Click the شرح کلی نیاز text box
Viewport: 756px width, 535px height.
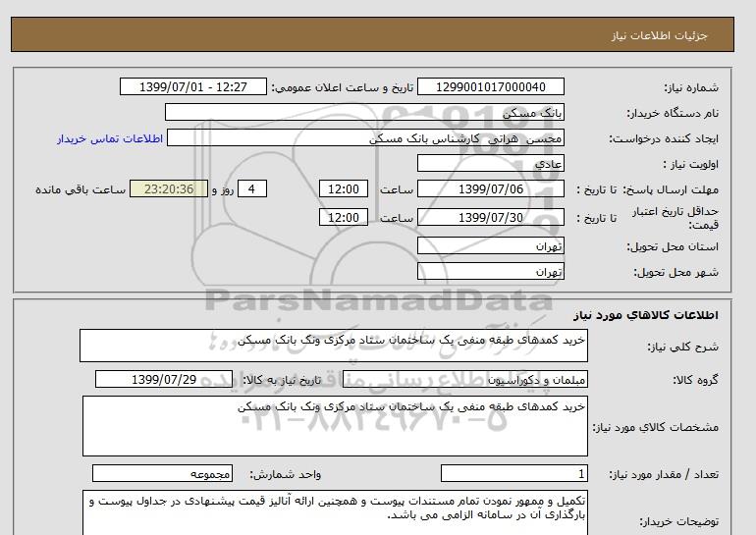pos(333,347)
